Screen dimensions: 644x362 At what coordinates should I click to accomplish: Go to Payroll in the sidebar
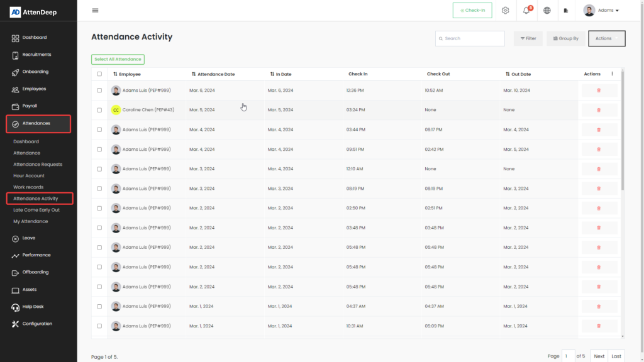[x=31, y=106]
